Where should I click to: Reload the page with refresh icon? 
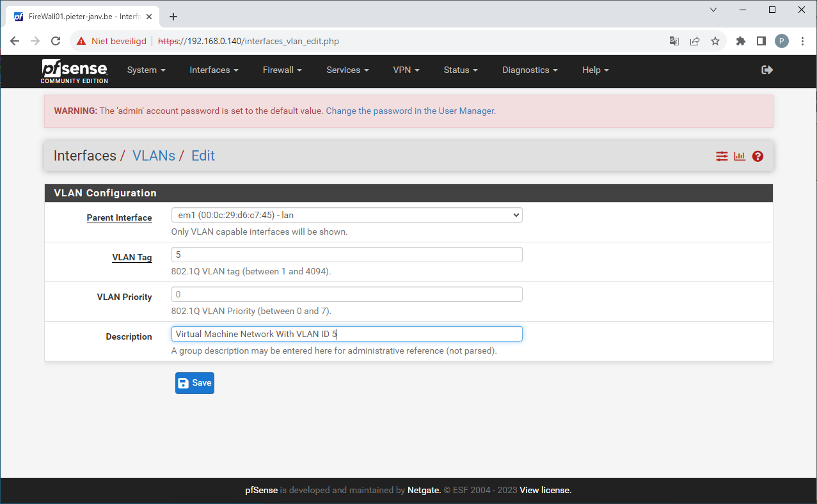[56, 40]
